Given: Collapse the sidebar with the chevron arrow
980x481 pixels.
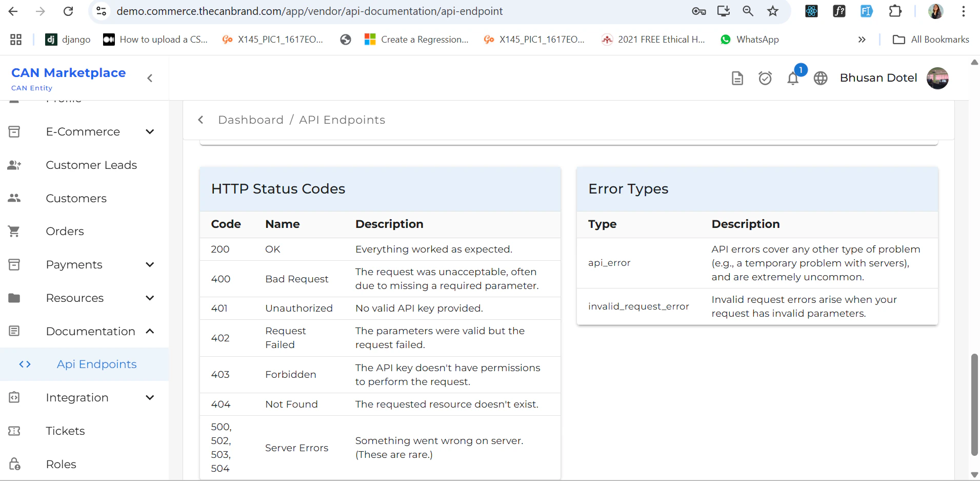Looking at the screenshot, I should click(x=150, y=78).
